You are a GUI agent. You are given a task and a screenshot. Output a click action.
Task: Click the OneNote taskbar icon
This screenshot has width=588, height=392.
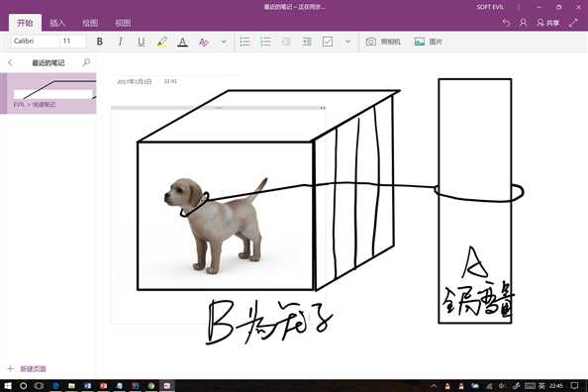[x=167, y=386]
